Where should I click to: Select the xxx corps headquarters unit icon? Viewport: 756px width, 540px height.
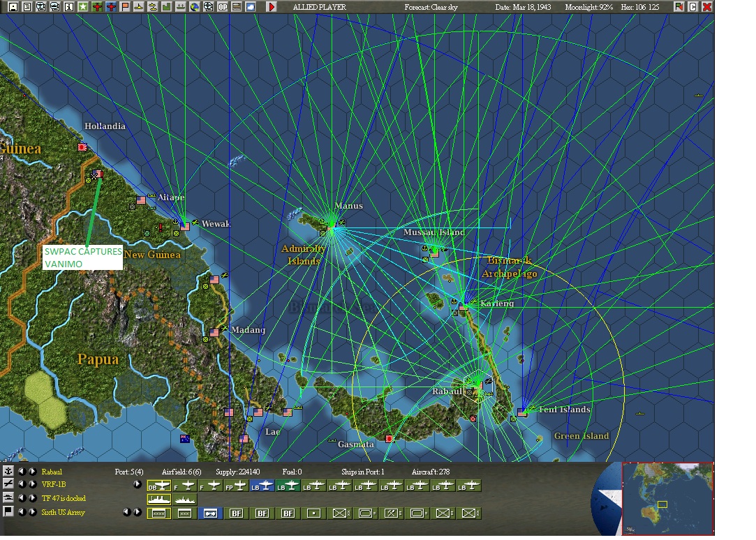[x=185, y=513]
